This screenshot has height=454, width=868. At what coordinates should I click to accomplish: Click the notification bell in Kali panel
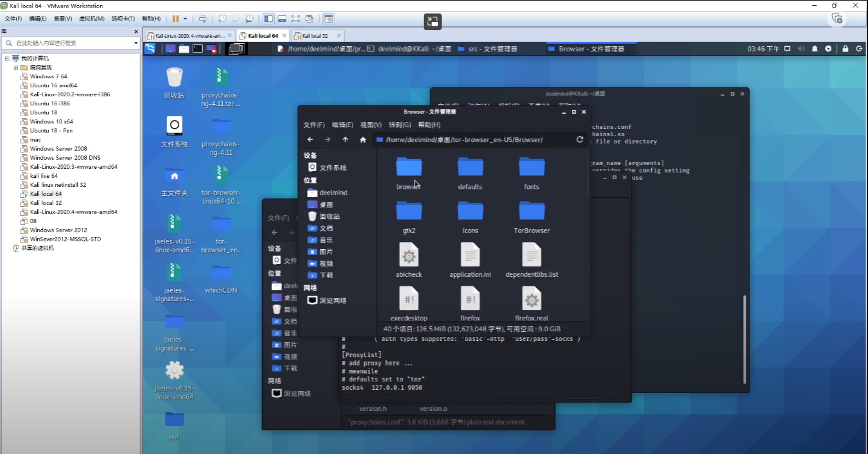pyautogui.click(x=815, y=49)
